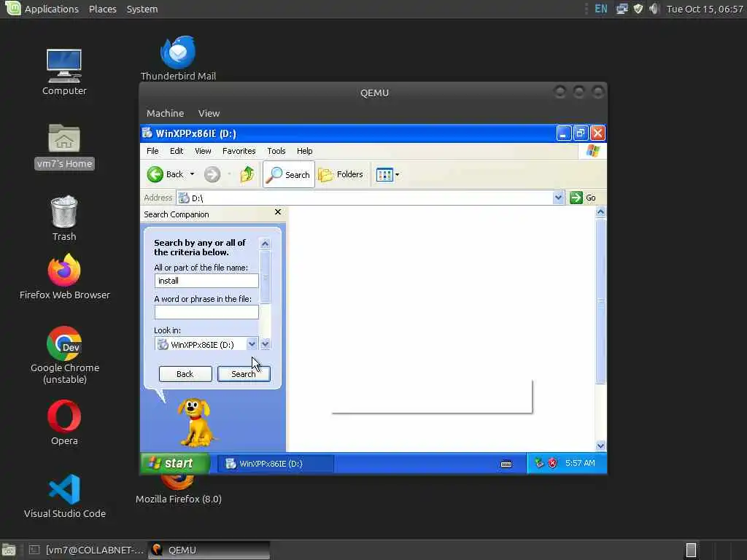Viewport: 747px width, 560px height.
Task: Click the file name field containing install
Action: pyautogui.click(x=206, y=281)
